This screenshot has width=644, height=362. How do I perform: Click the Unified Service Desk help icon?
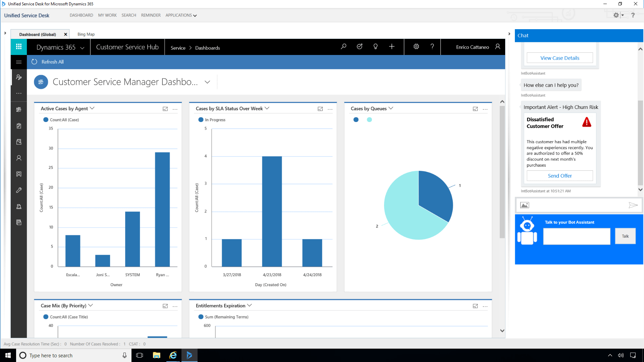[633, 15]
